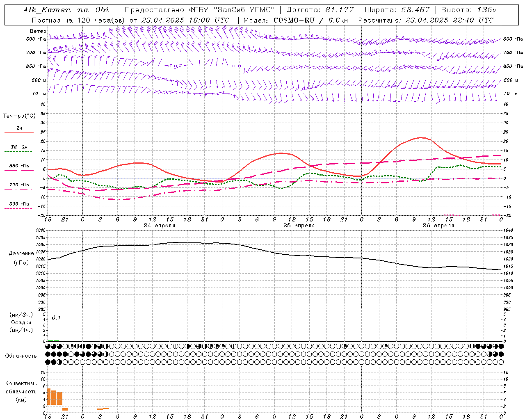Click the (гПа) unit under Давление
This screenshot has width=525, height=420.
[21, 263]
